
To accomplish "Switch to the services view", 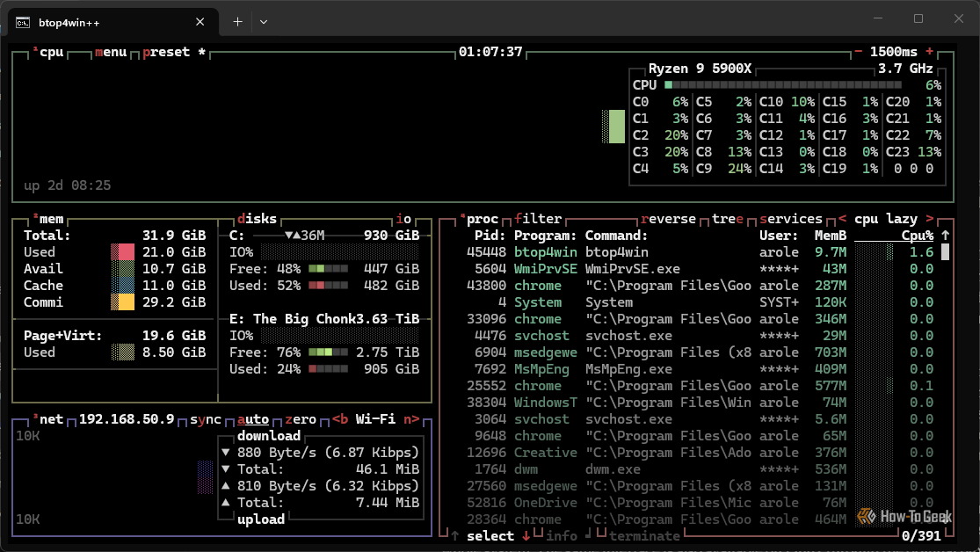I will (791, 219).
